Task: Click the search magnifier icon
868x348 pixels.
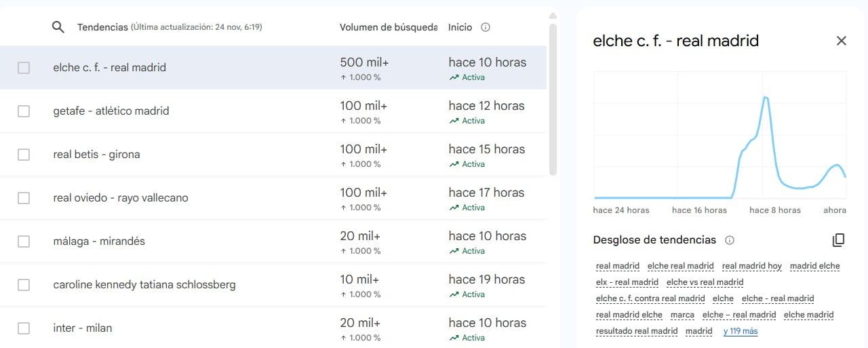Action: click(x=58, y=27)
